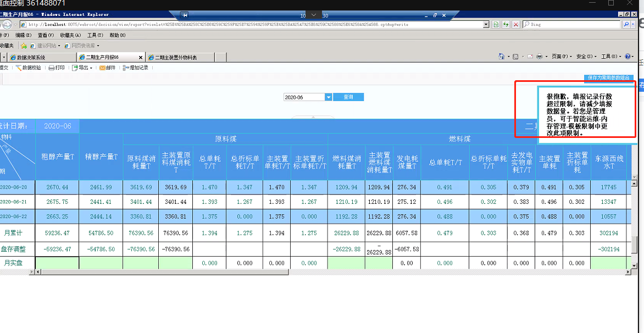Viewport: 644px width, 333px height.
Task: Click the 查询 query button
Action: 348,97
